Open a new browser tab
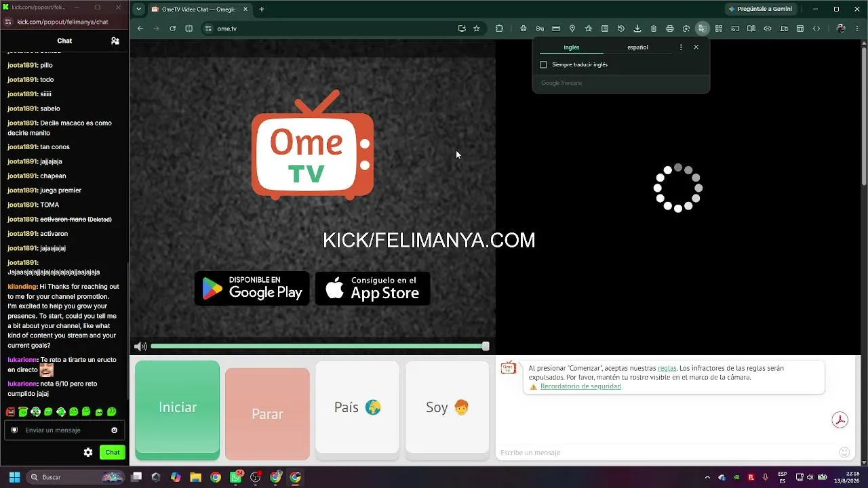Viewport: 868px width, 488px height. click(x=262, y=9)
